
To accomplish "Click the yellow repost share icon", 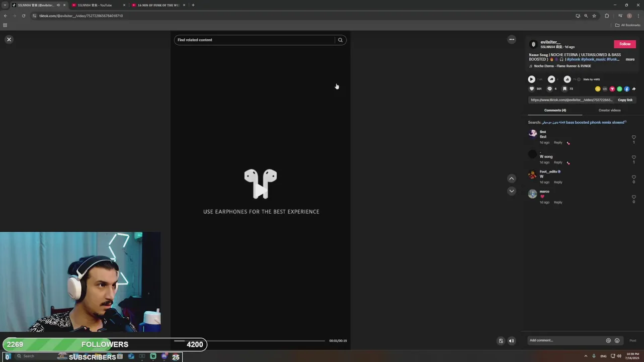I will pos(598,89).
